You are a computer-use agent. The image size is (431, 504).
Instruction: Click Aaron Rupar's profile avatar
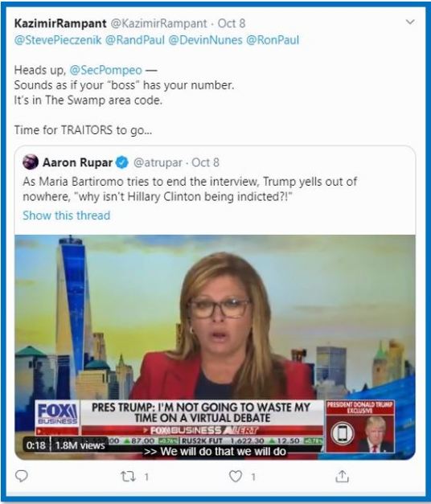31,162
